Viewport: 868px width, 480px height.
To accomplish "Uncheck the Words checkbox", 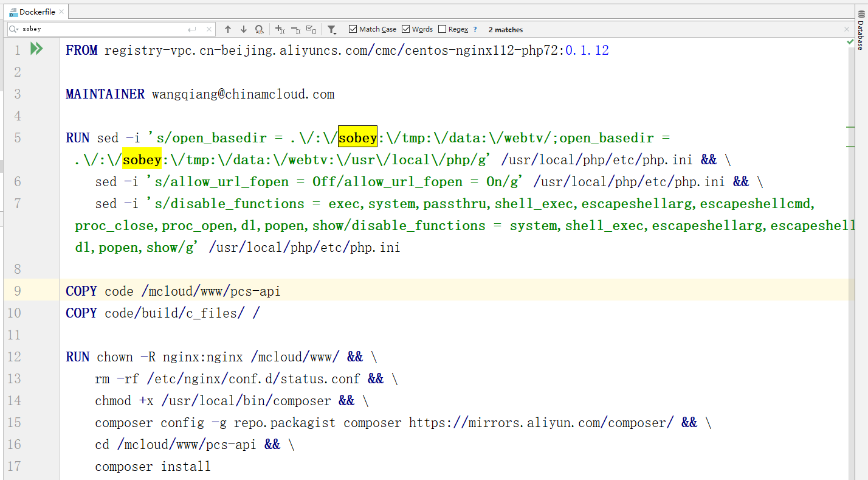I will (x=405, y=29).
